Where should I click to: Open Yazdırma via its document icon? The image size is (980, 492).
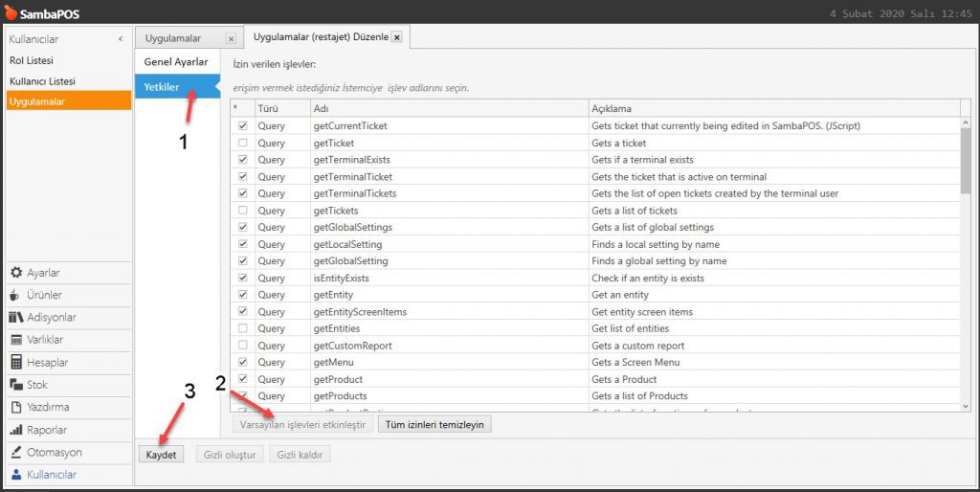point(16,407)
